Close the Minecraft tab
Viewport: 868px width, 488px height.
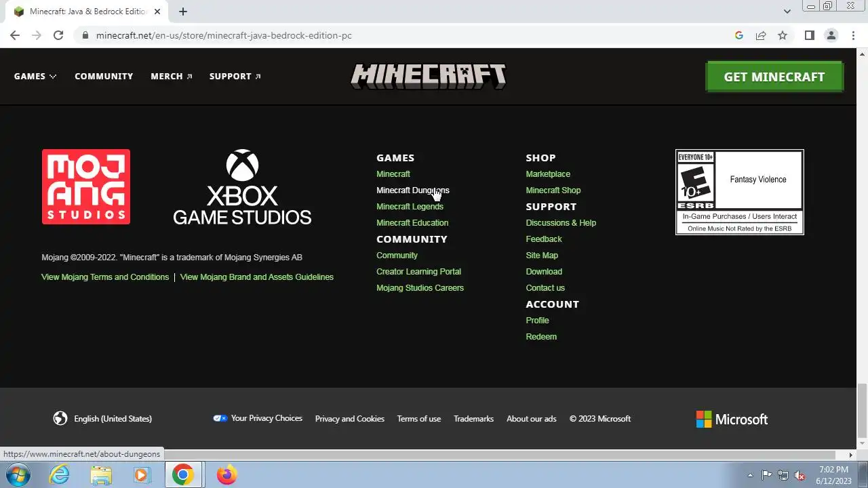click(x=157, y=12)
